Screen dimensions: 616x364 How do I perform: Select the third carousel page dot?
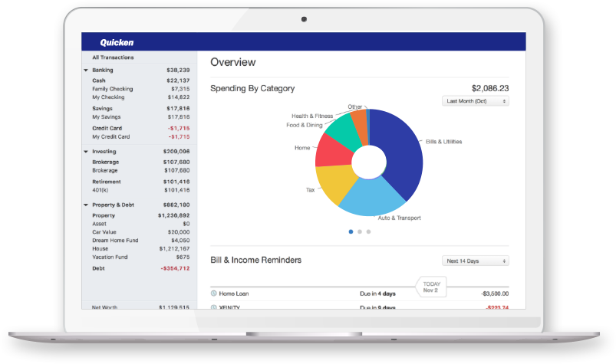(368, 232)
